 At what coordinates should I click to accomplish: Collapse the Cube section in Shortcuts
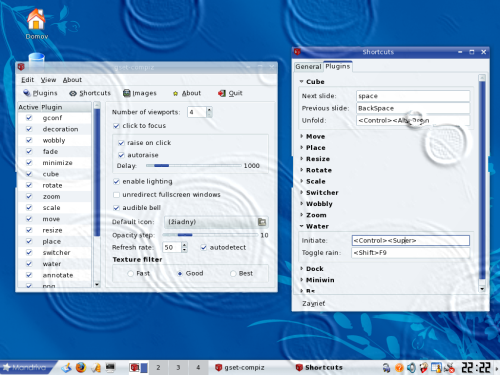(301, 81)
